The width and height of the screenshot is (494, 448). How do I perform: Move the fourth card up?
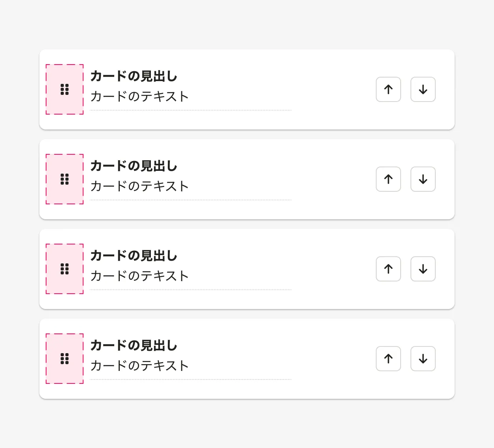[x=388, y=359]
